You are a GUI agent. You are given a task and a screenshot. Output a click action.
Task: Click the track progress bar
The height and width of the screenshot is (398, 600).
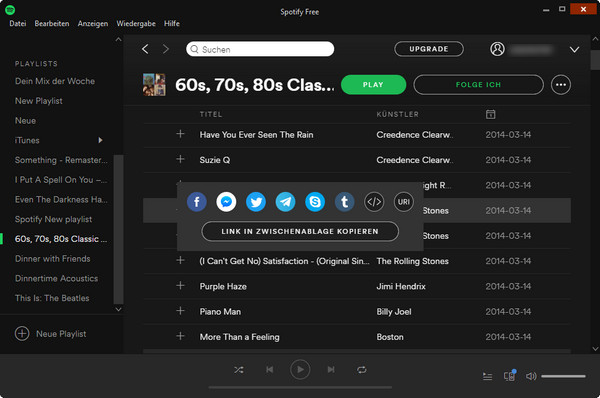(300, 387)
